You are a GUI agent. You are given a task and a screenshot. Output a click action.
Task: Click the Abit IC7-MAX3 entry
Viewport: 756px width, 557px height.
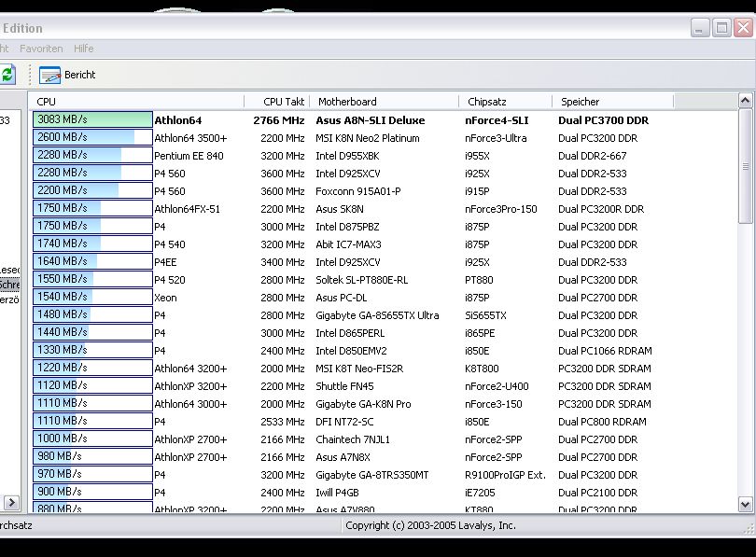pos(348,244)
